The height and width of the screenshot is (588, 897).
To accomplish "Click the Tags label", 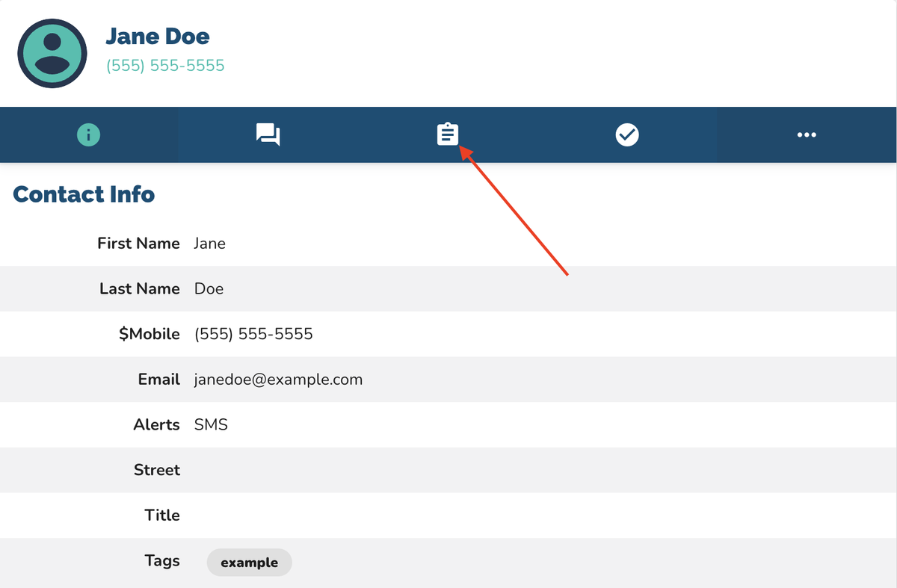I will click(x=162, y=561).
